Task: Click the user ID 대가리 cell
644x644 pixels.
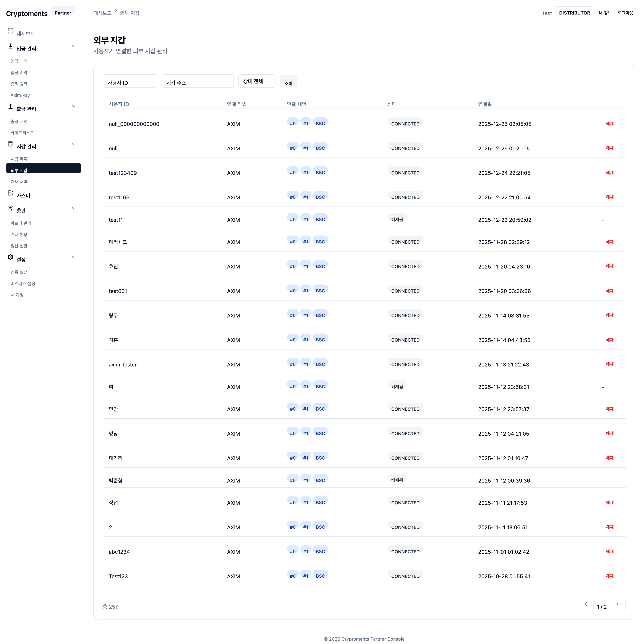Action: [x=116, y=458]
